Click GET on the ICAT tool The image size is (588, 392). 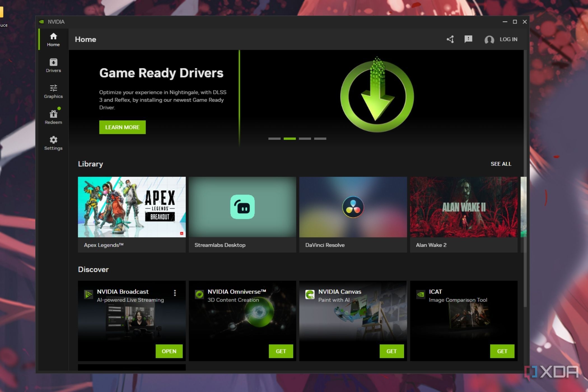(x=502, y=351)
